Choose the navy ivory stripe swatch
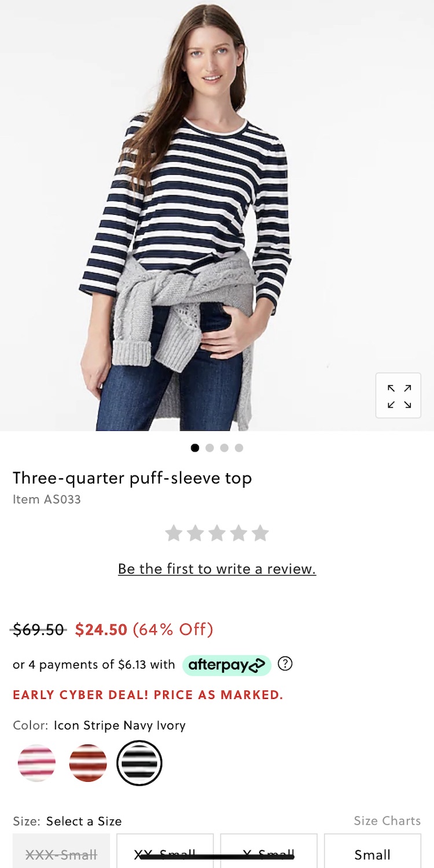434x868 pixels. [x=139, y=763]
